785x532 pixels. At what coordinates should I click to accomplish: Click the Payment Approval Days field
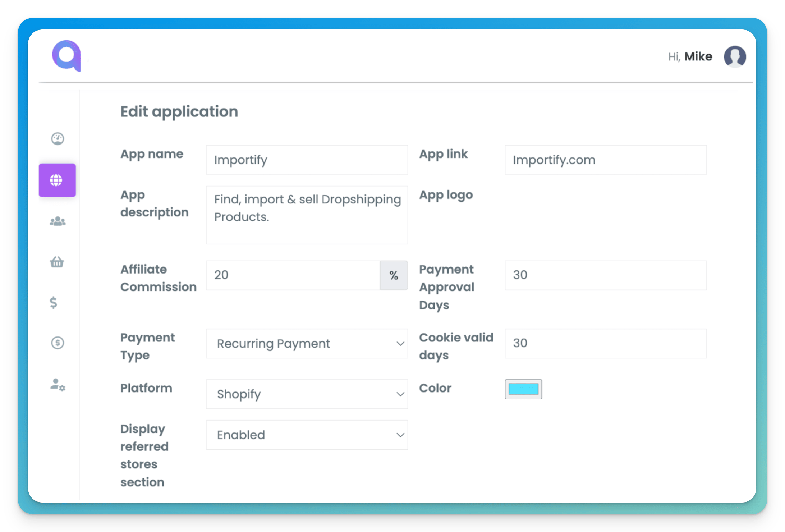606,275
